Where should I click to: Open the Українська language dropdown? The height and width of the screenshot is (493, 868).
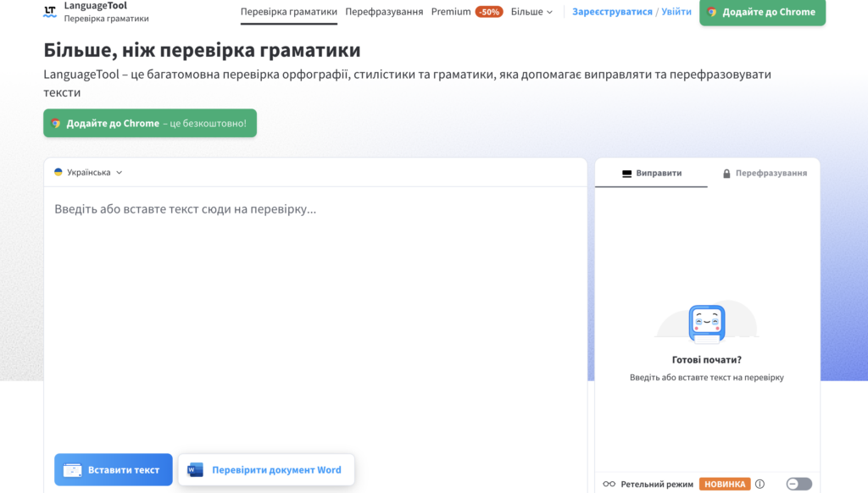(x=89, y=172)
